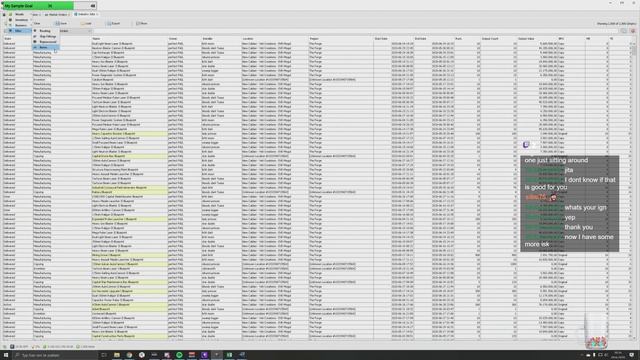Open the Windows Start menu

6,355
